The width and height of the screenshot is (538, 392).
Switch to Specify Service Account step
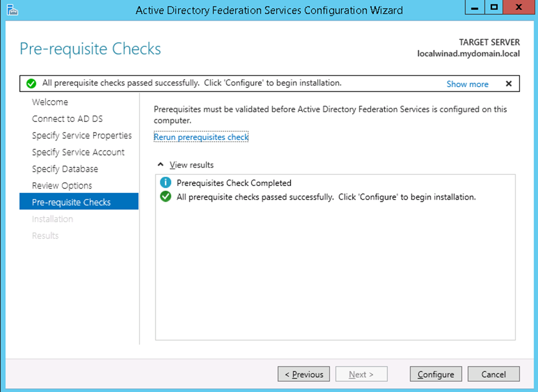tap(78, 152)
